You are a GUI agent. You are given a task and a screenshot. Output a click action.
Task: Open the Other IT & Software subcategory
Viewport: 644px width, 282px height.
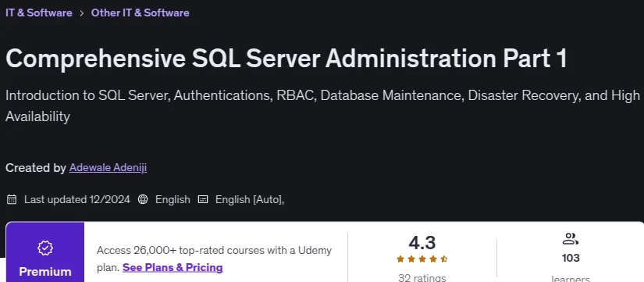(x=140, y=12)
